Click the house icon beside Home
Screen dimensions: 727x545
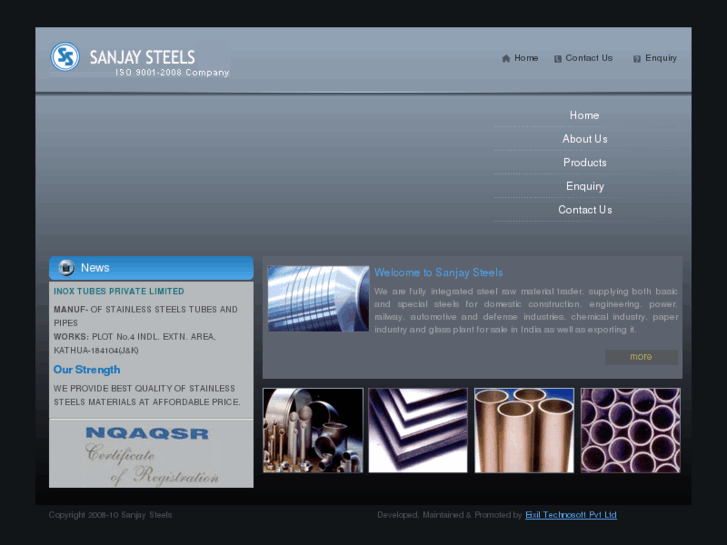(506, 58)
